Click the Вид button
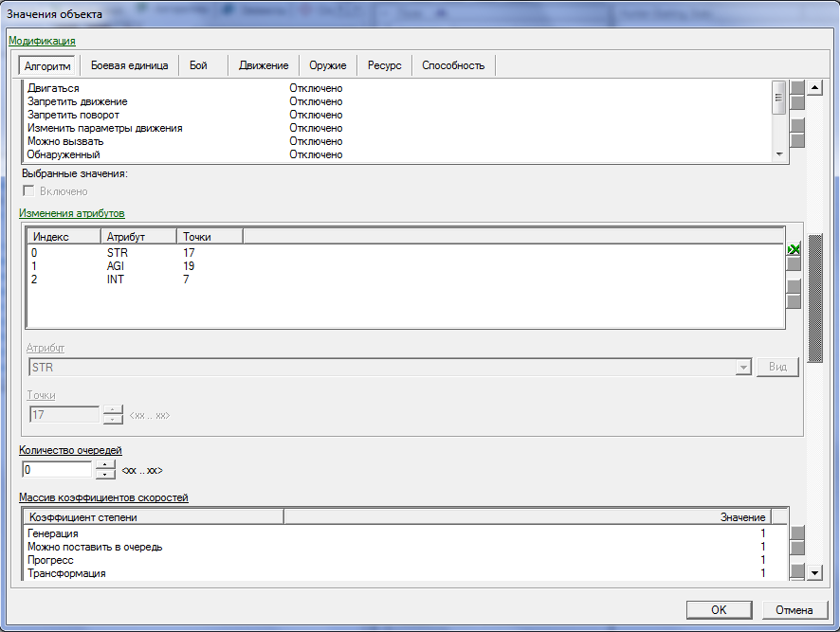The width and height of the screenshot is (840, 632). tap(777, 367)
